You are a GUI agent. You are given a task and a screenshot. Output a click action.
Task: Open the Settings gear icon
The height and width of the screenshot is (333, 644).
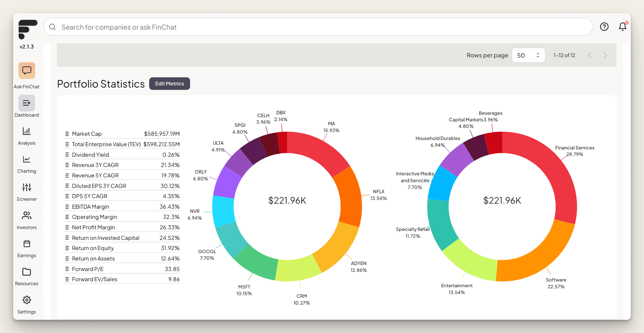point(27,300)
